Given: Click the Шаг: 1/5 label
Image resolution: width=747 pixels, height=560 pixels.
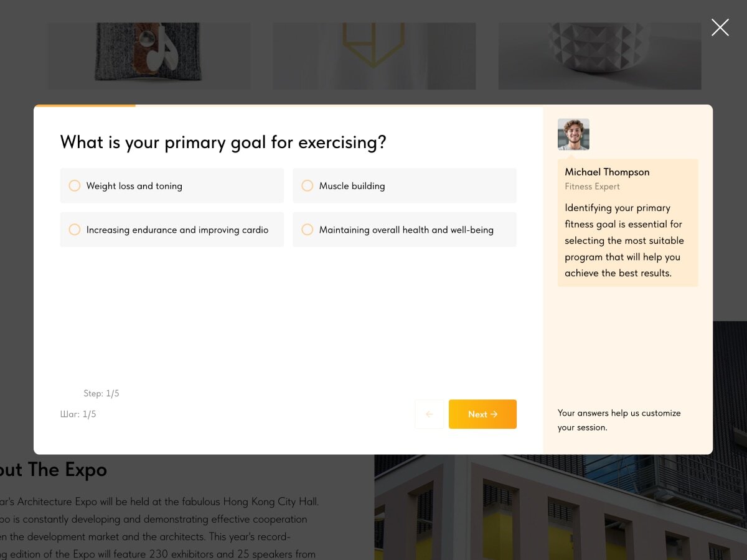Looking at the screenshot, I should pos(78,414).
